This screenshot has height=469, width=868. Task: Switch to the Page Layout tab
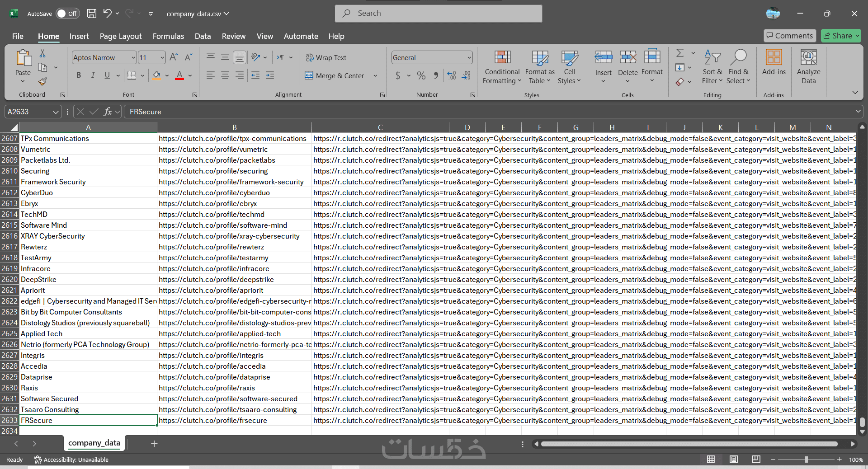(x=121, y=36)
